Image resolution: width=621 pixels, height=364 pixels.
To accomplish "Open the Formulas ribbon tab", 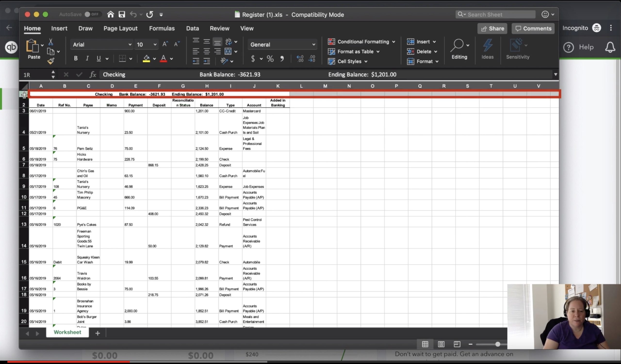I will coord(162,28).
